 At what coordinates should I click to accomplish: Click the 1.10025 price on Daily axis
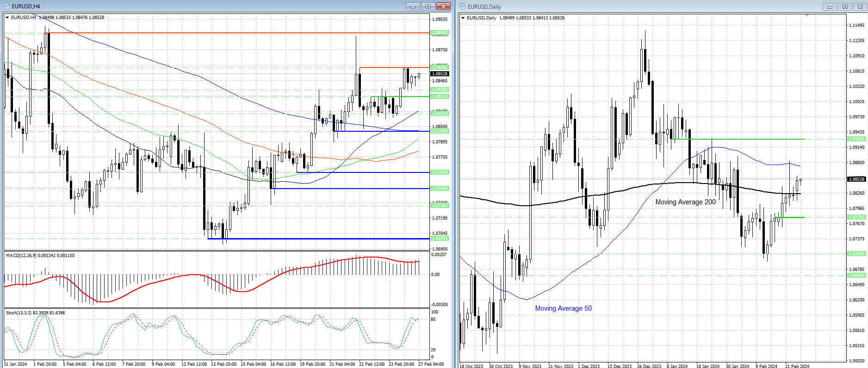tap(856, 102)
